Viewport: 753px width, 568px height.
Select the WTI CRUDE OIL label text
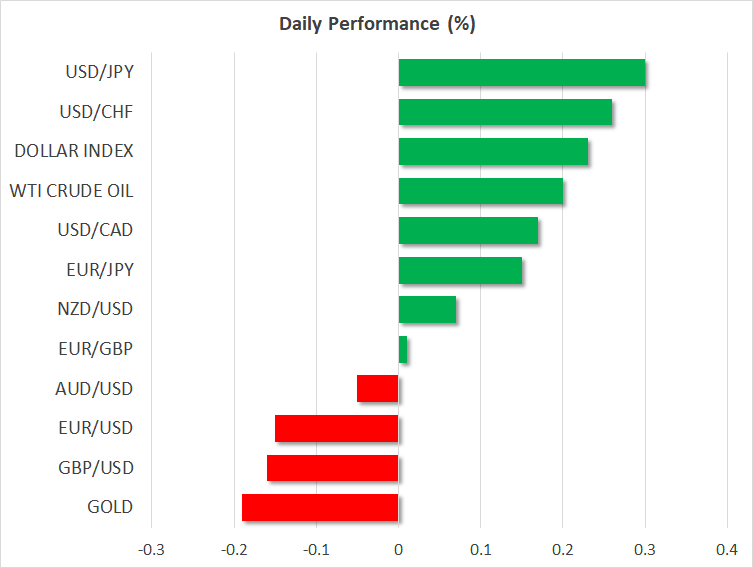(71, 191)
